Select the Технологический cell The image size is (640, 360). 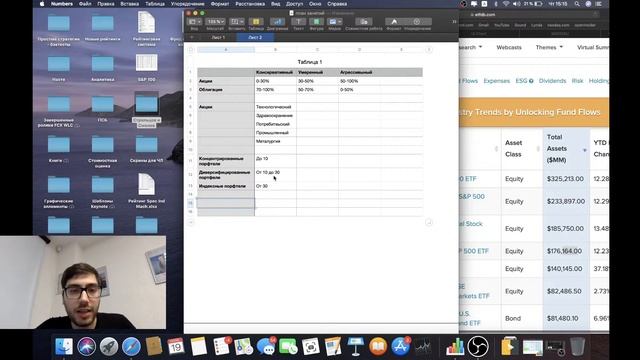coord(276,107)
